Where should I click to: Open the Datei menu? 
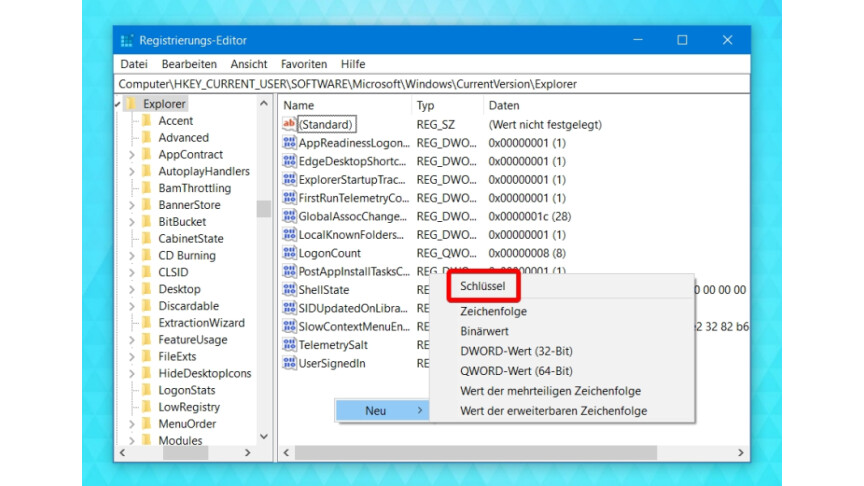134,64
